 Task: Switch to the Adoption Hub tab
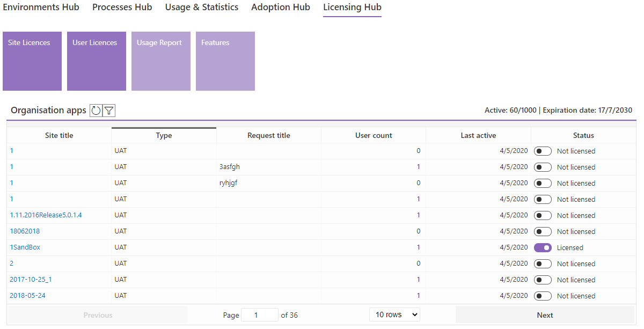coord(281,7)
